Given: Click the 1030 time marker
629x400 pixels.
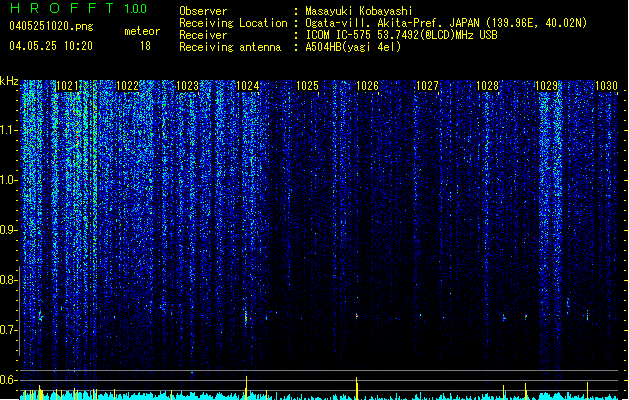Looking at the screenshot, I should point(607,86).
